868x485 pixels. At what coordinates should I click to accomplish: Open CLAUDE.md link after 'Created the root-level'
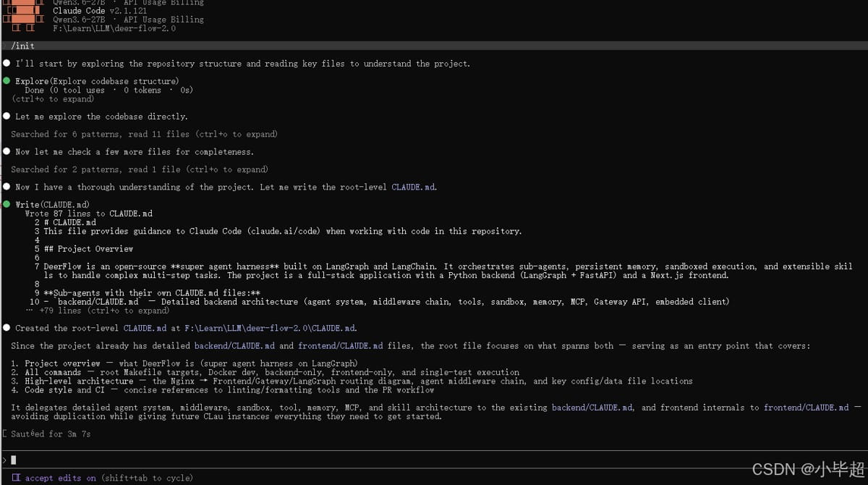[145, 328]
